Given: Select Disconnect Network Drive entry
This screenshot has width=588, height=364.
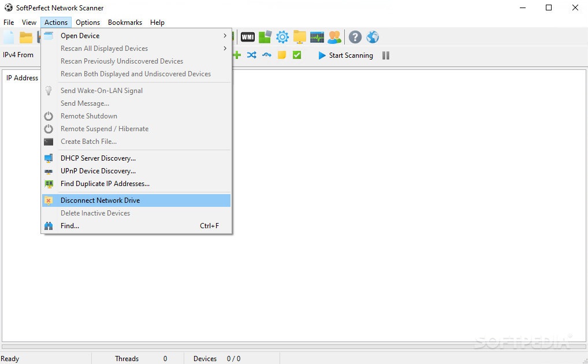Looking at the screenshot, I should (136, 200).
